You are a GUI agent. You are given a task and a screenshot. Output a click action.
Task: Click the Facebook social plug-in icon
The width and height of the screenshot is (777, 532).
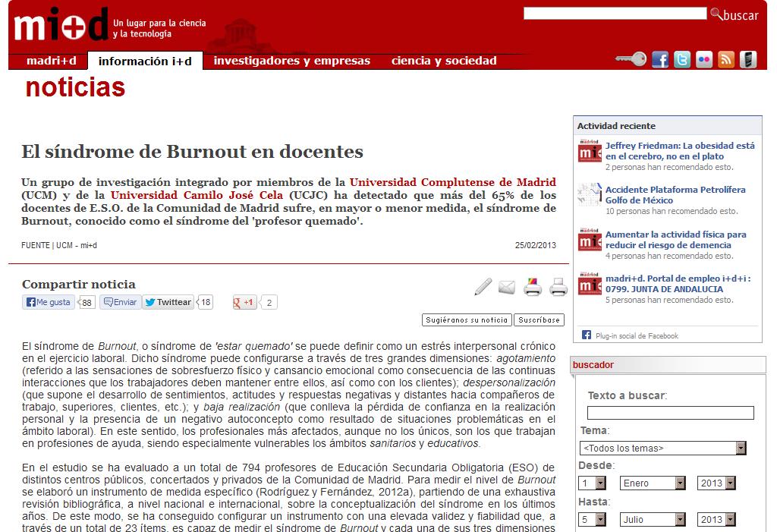pos(587,335)
